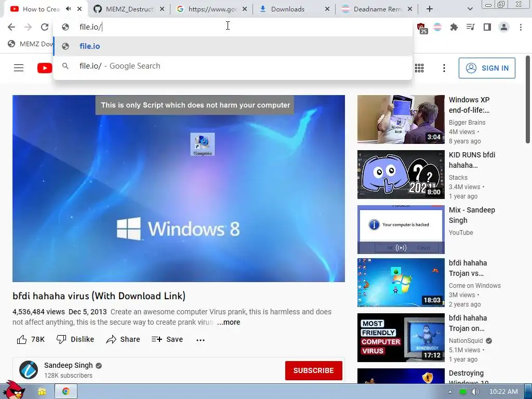
Task: Open a new browser tab
Action: pos(430,9)
